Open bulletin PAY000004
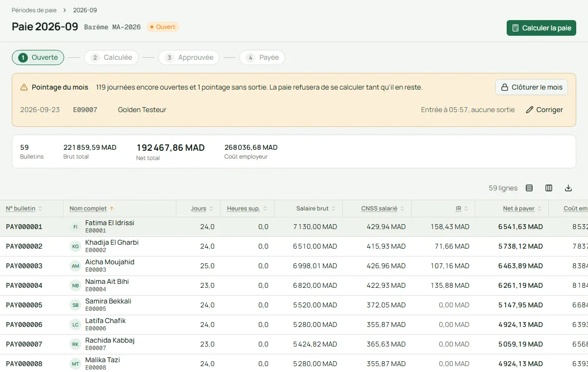Screen dimensions: 588x372 click(24, 285)
